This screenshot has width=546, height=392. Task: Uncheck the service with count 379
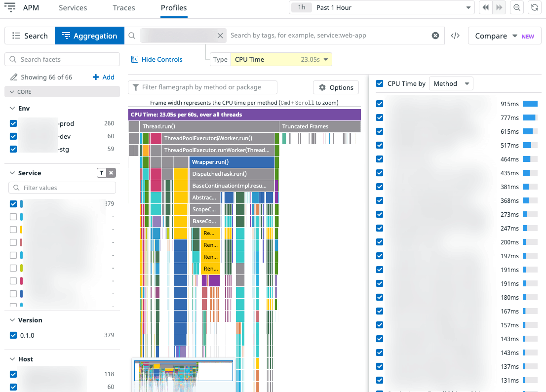coord(13,204)
